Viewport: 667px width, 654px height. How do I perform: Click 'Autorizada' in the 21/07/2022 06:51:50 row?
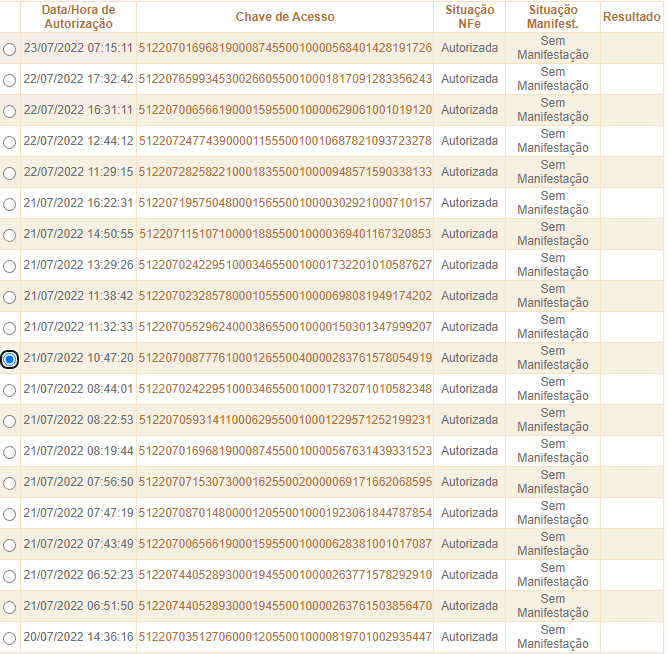(x=470, y=605)
